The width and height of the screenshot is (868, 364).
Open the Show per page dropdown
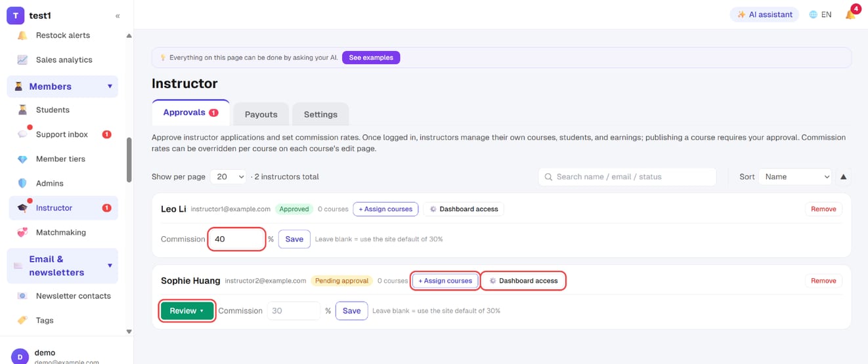pyautogui.click(x=228, y=176)
